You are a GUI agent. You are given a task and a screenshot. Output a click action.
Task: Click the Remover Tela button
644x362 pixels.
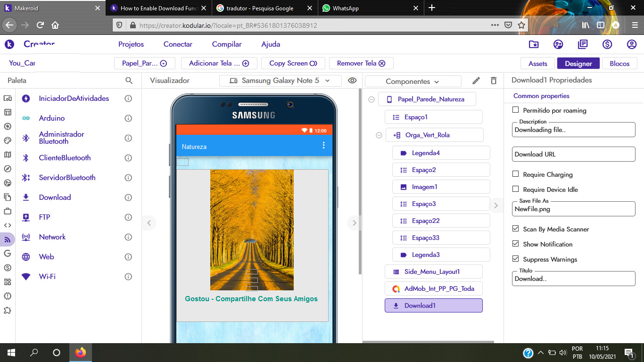tap(361, 63)
